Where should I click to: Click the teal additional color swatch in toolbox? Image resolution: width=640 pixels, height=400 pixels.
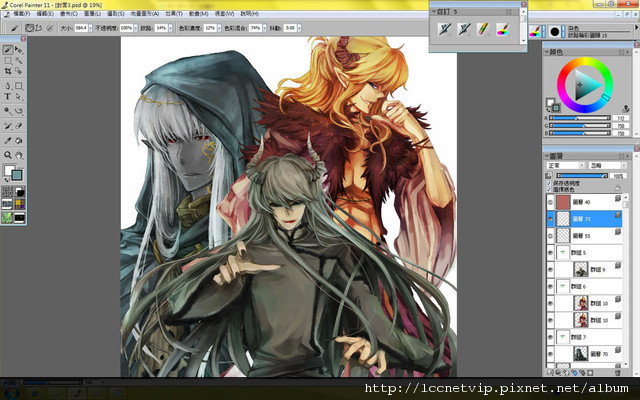(x=17, y=176)
